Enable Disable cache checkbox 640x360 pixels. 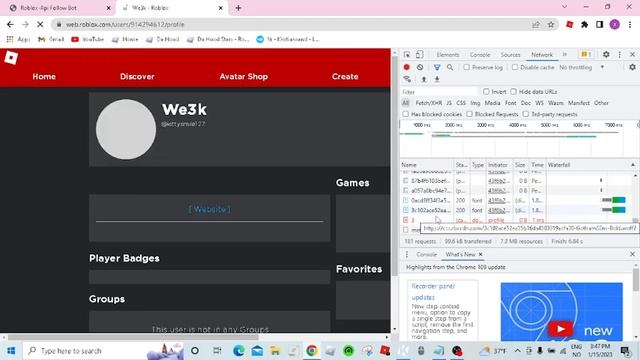pyautogui.click(x=515, y=67)
